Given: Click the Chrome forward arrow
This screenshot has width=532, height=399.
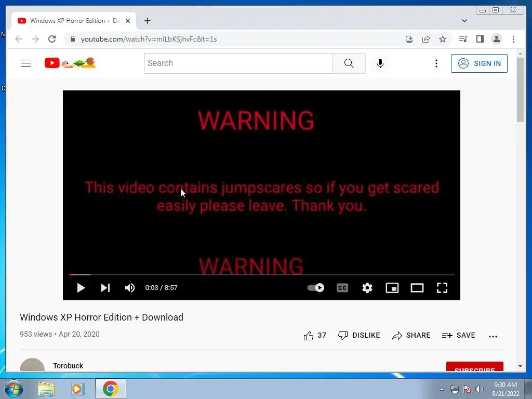Looking at the screenshot, I should (x=35, y=39).
